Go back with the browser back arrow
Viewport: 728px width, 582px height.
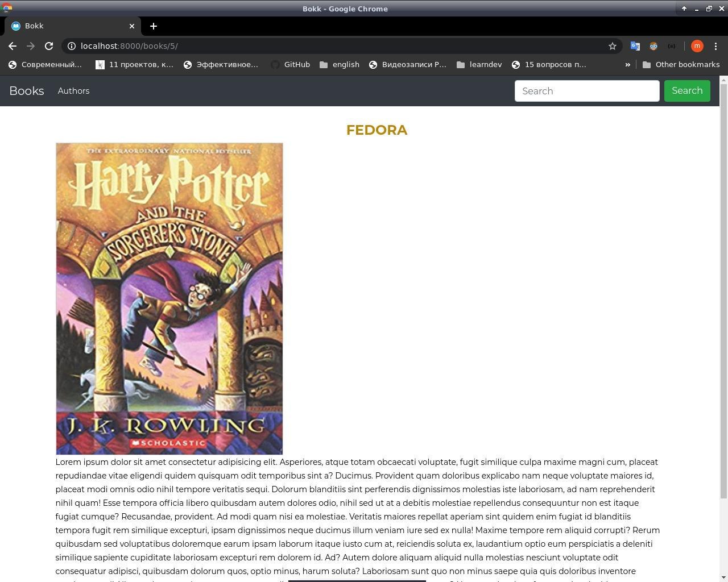tap(13, 46)
